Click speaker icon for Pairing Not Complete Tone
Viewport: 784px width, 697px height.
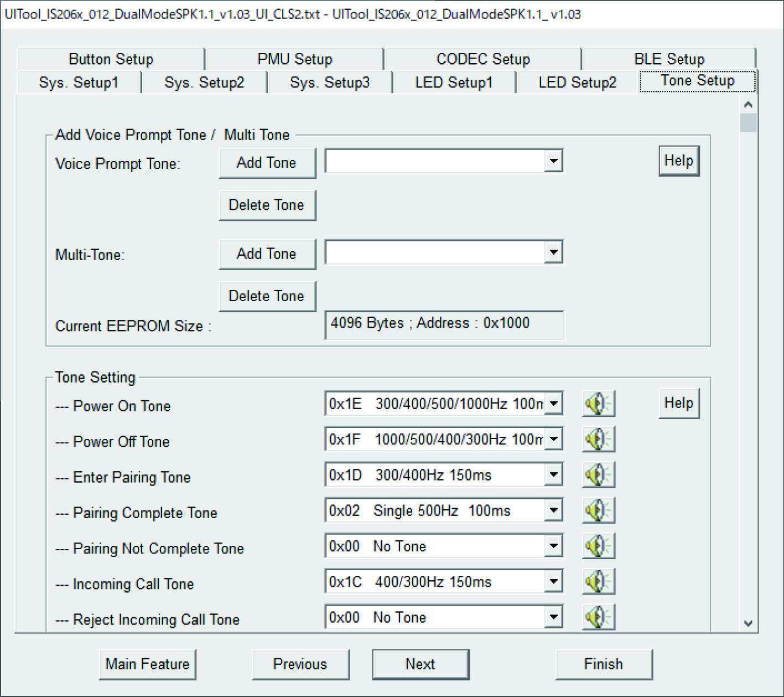coord(598,546)
